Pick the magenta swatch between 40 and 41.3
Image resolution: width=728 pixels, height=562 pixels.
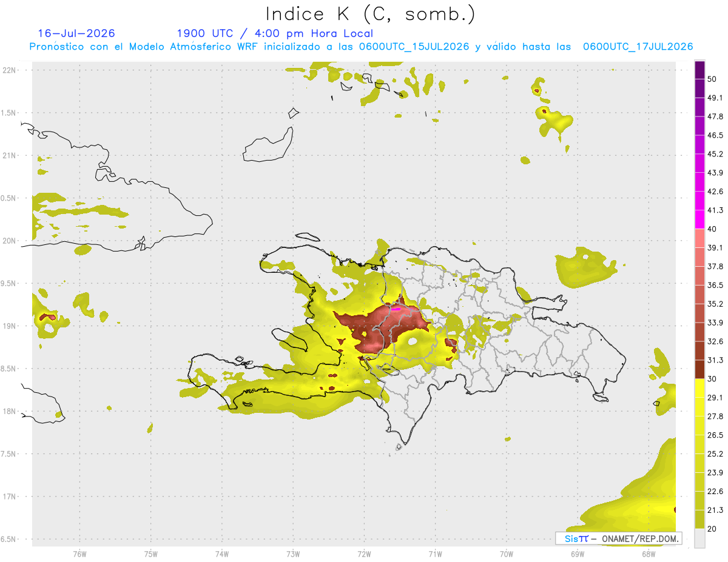coord(699,219)
